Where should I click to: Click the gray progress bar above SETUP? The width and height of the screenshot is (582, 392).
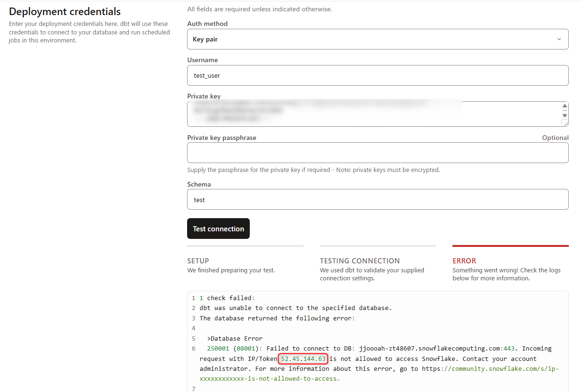pyautogui.click(x=245, y=246)
